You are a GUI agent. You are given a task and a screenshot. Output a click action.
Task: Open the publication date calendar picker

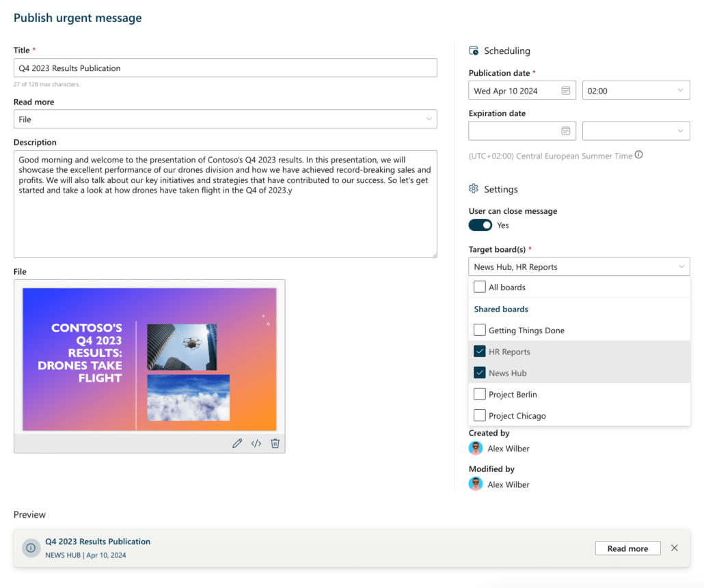(x=567, y=89)
